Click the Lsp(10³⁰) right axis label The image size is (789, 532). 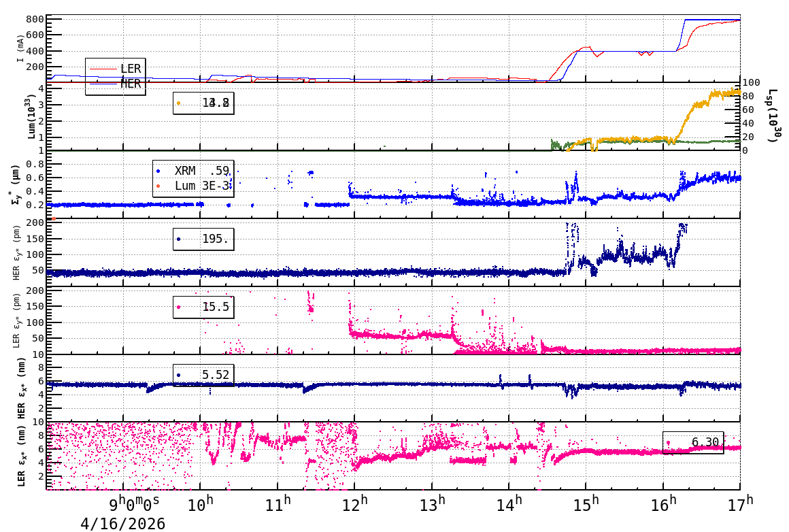[774, 116]
